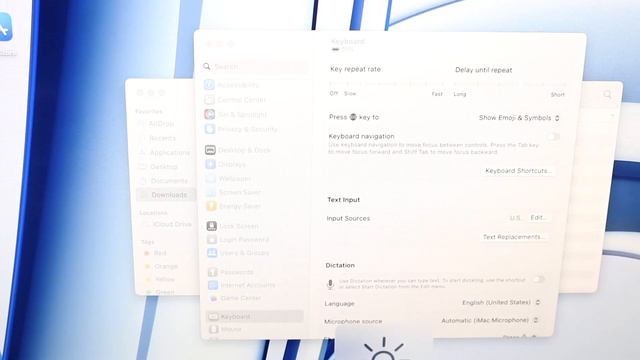This screenshot has height=360, width=640.
Task: Open Siri & Spotlight icon in sidebar
Action: coord(210,114)
